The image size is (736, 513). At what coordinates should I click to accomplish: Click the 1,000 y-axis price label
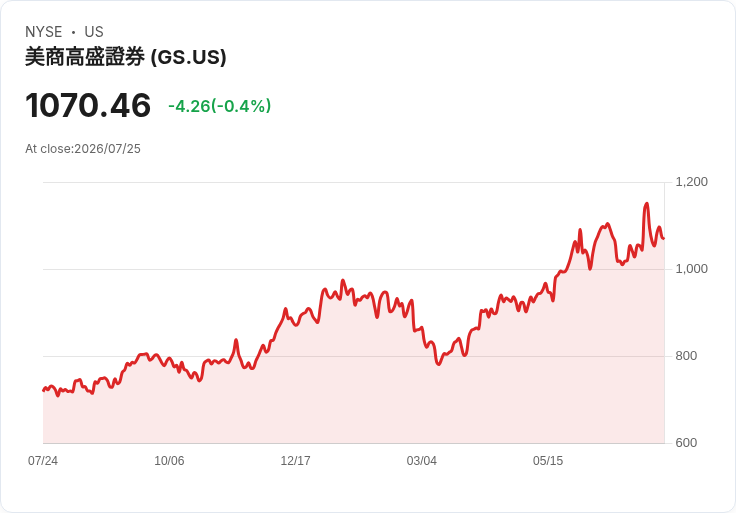click(691, 269)
